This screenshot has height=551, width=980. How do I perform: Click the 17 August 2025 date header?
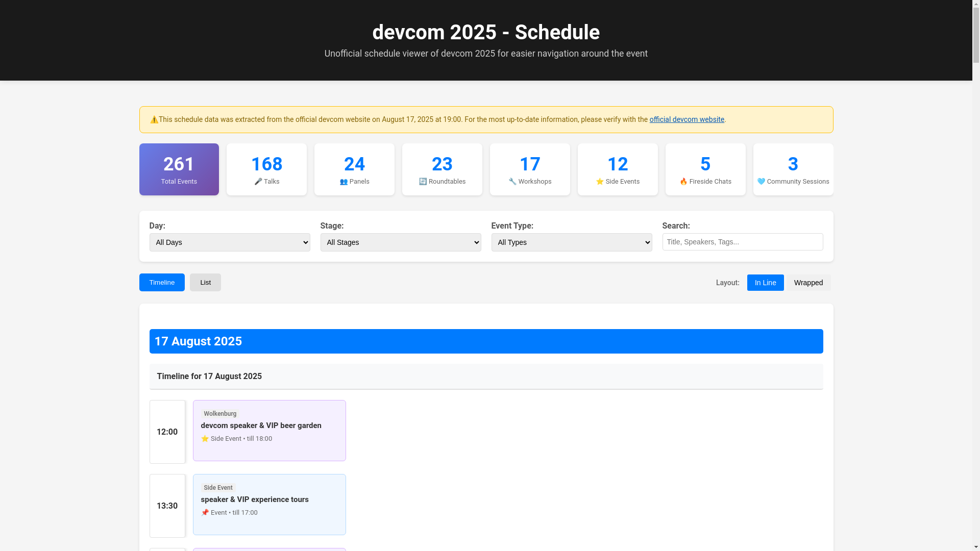tap(486, 341)
